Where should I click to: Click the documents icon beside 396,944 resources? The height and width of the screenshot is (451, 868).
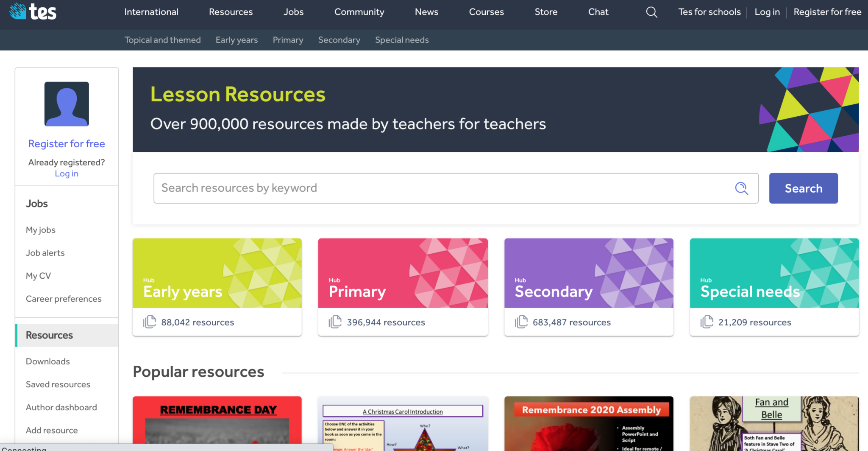(335, 322)
